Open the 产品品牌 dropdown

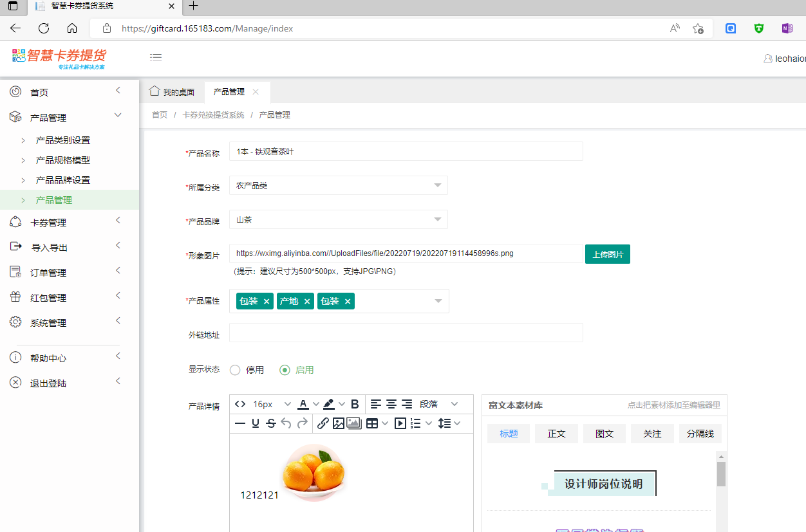tap(338, 219)
